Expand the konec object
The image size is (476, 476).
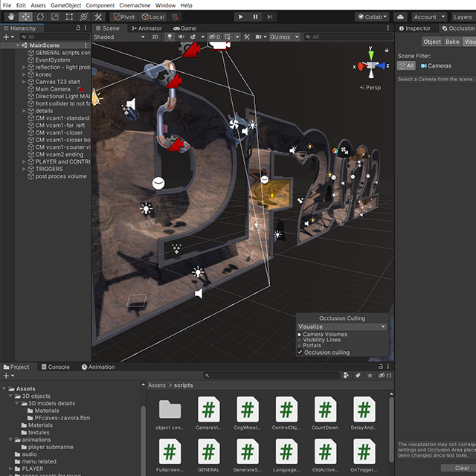coord(24,74)
